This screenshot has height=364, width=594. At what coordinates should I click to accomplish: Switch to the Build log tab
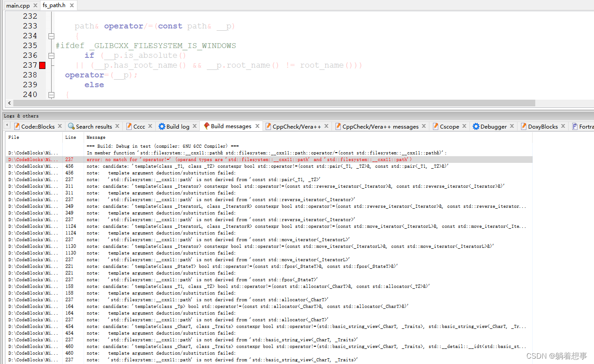coord(178,127)
